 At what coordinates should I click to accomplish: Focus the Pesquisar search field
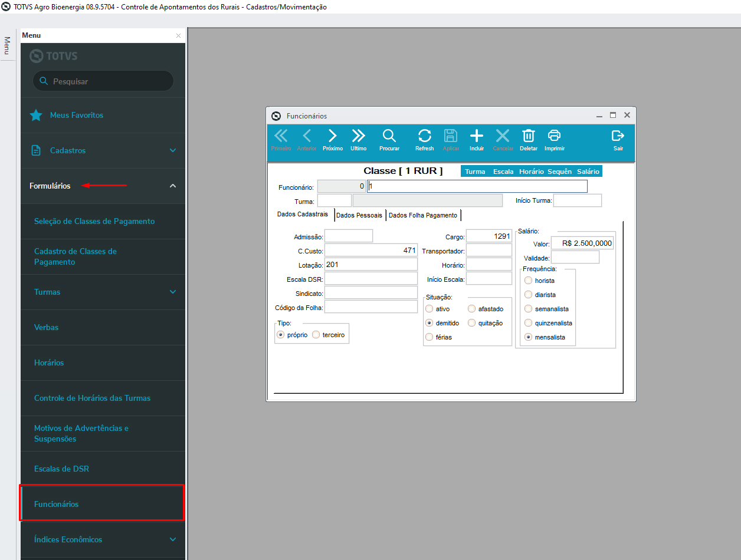[103, 81]
